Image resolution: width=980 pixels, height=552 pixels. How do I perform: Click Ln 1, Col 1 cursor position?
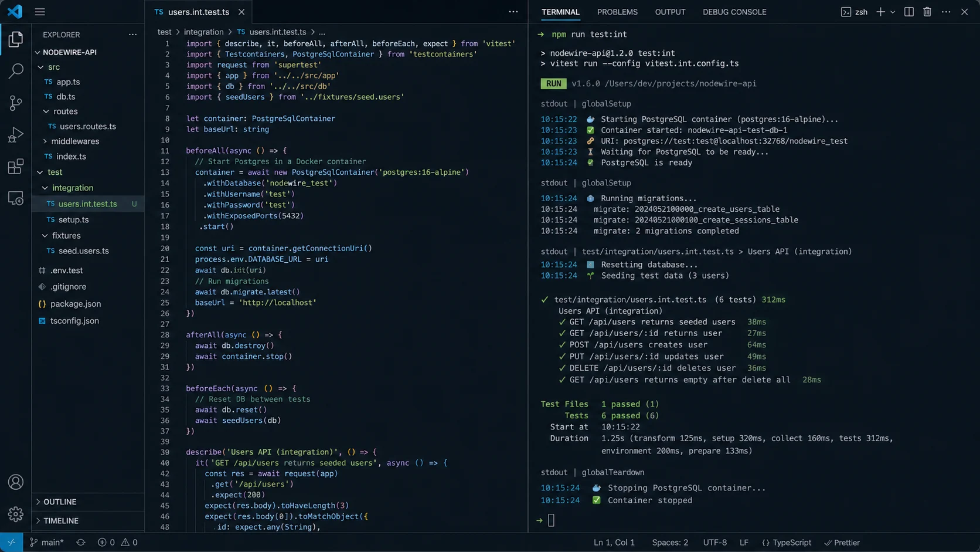[x=614, y=543]
